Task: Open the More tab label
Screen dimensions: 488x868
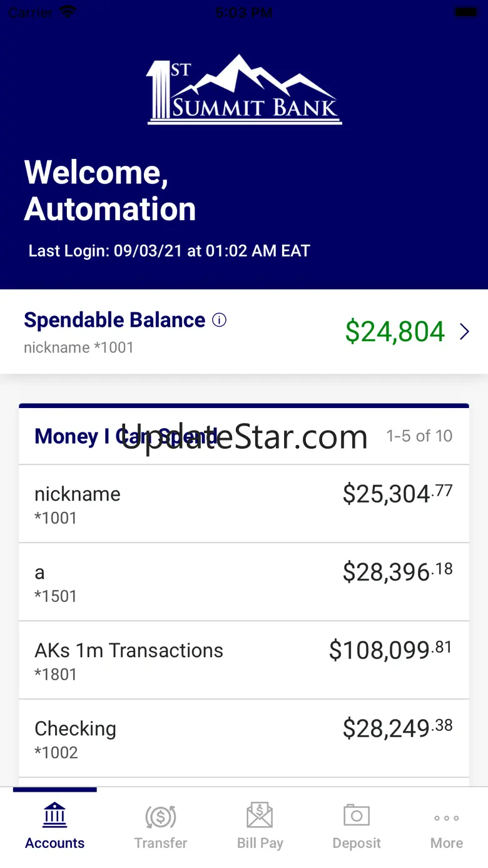Action: pos(447,843)
